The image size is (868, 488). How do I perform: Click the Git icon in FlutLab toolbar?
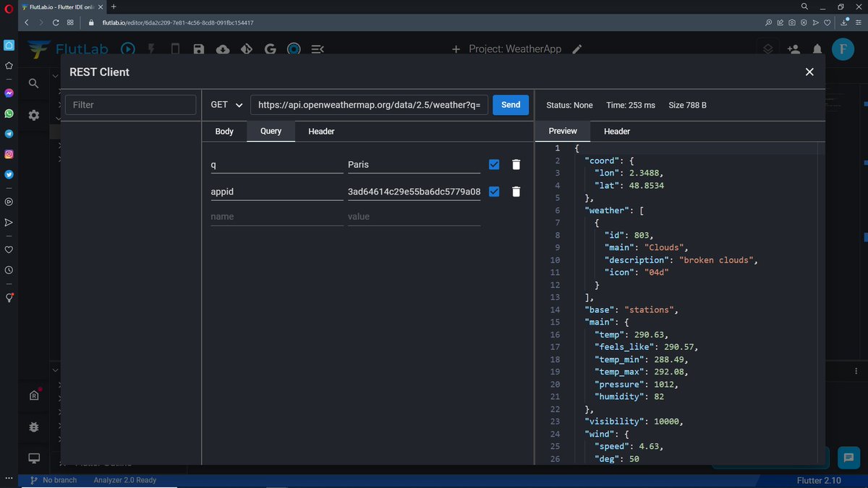pyautogui.click(x=247, y=49)
